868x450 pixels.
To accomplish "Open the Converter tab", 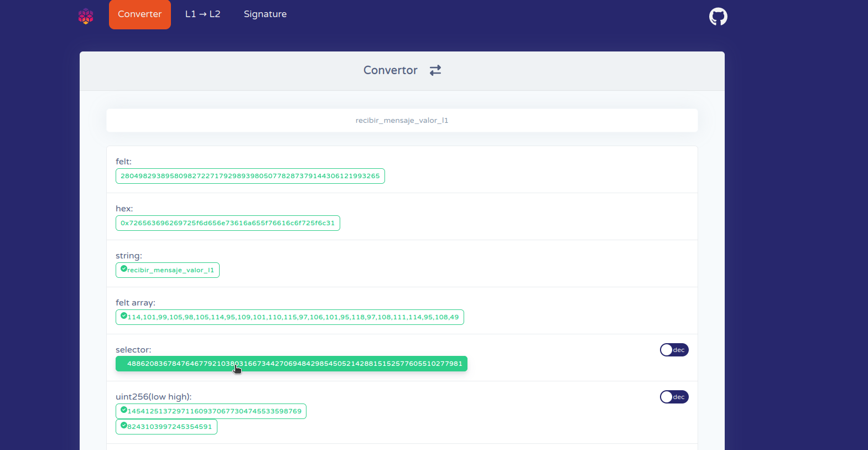I will (140, 14).
